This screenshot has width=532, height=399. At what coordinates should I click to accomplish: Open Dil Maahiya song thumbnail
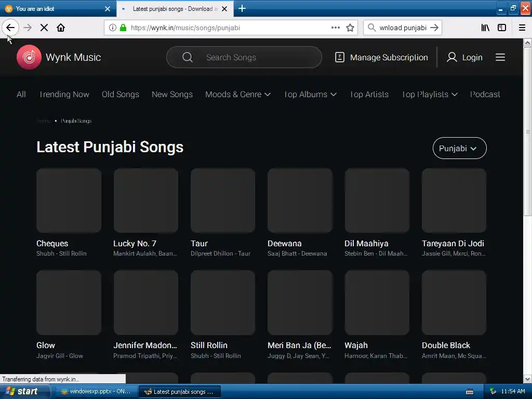[x=377, y=200]
